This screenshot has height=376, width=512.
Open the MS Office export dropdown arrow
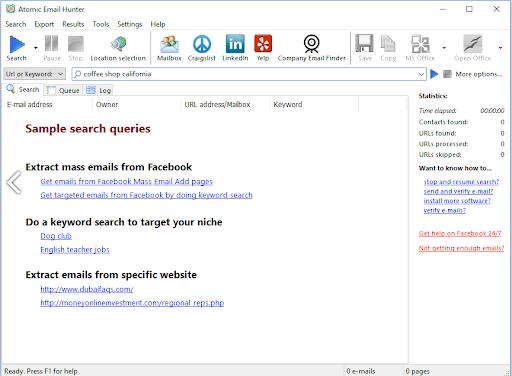pos(444,48)
